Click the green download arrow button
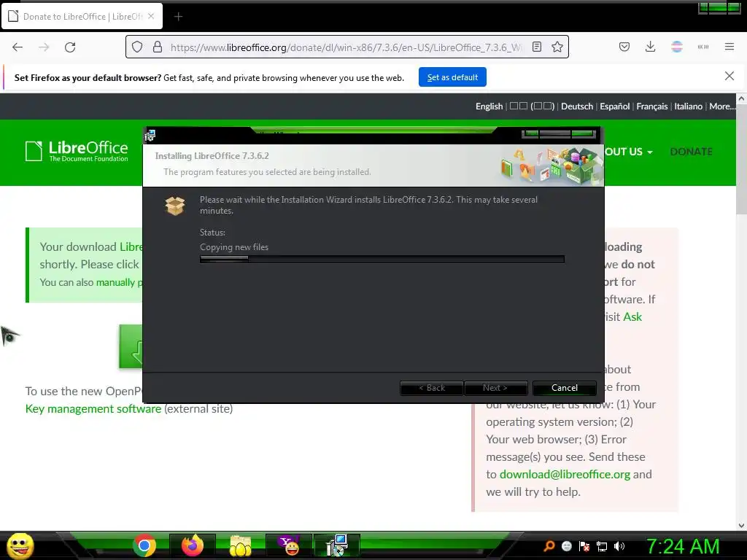747x560 pixels. [x=131, y=346]
